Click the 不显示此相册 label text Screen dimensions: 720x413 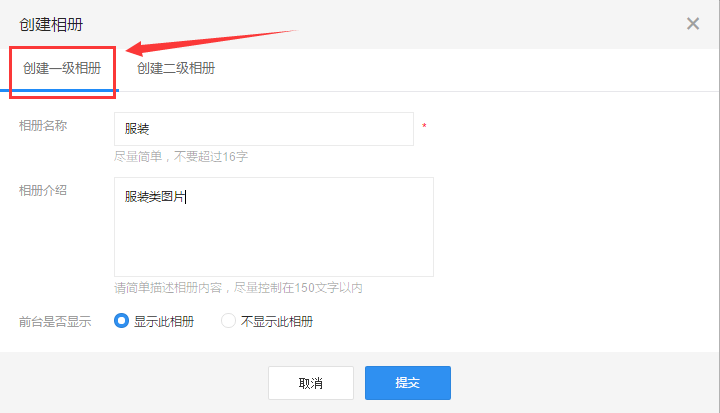click(277, 322)
